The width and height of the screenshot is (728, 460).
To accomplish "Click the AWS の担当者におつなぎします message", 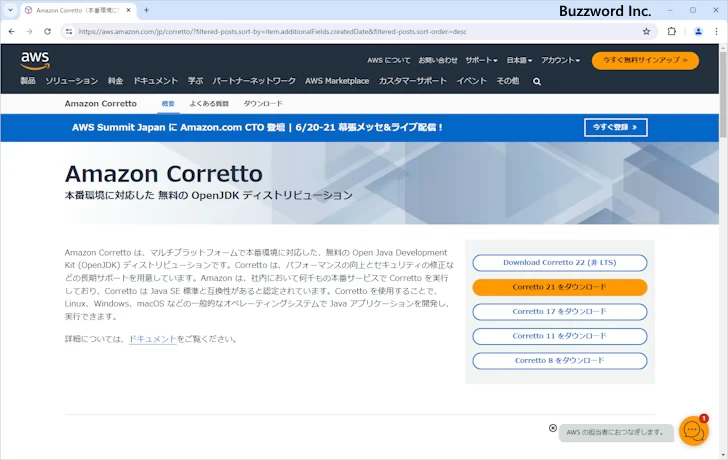I will 616,432.
